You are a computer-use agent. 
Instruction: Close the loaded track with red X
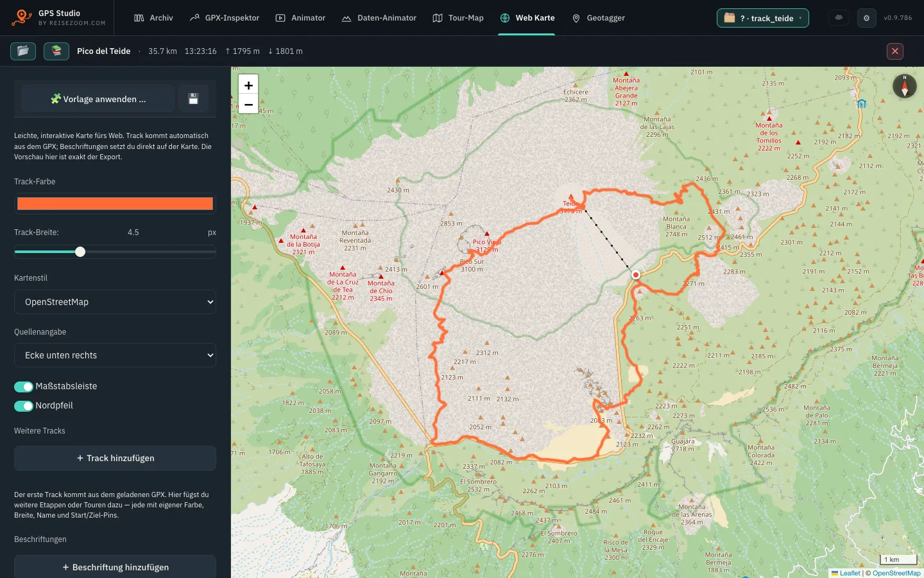coord(895,51)
